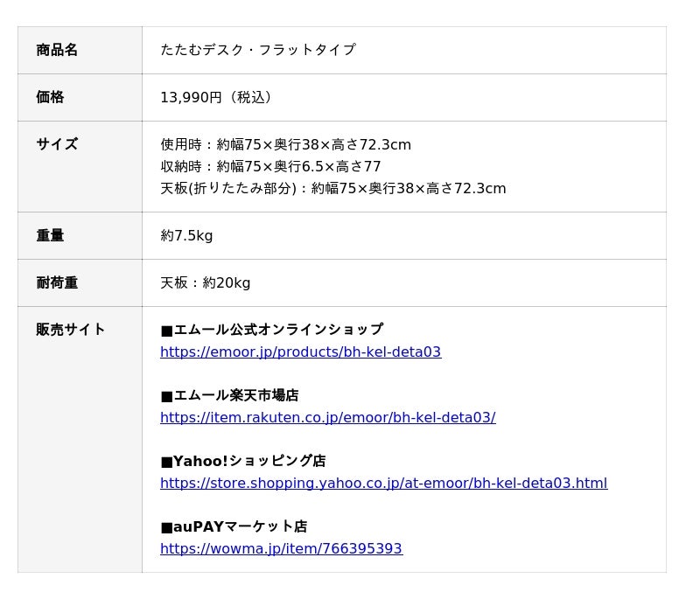
Task: Click the 収納時 dimensions line
Action: [x=270, y=166]
